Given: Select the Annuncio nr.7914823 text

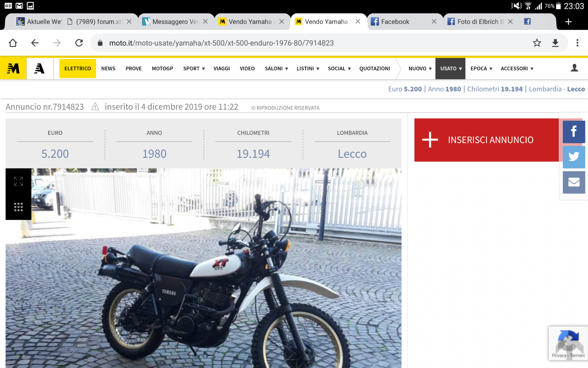Looking at the screenshot, I should pos(45,107).
